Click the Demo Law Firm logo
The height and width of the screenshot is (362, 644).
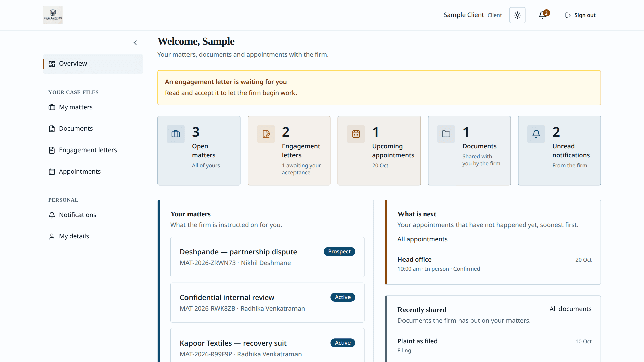[x=53, y=15]
